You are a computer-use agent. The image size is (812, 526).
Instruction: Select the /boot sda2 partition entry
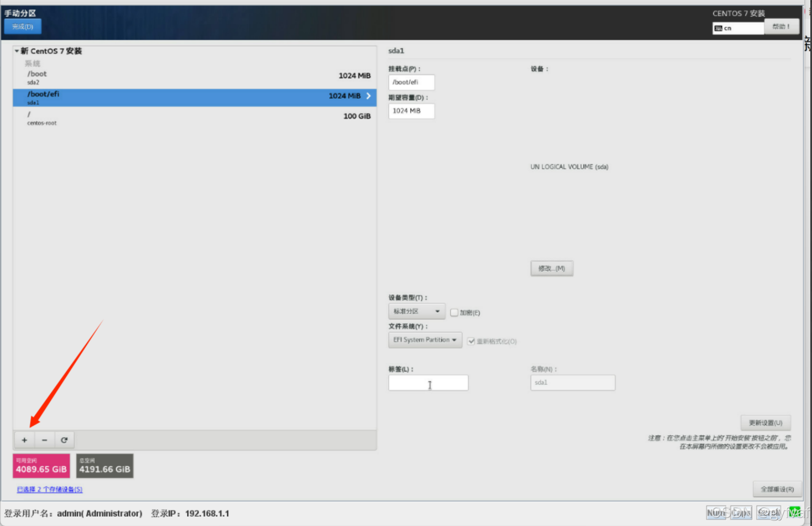tap(194, 77)
